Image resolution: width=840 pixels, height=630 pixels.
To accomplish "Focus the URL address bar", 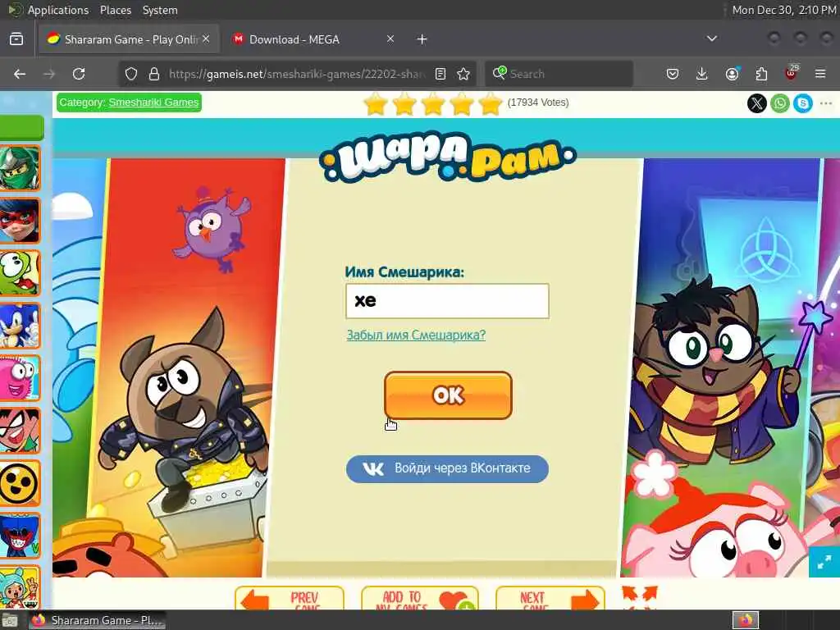I will (x=296, y=74).
